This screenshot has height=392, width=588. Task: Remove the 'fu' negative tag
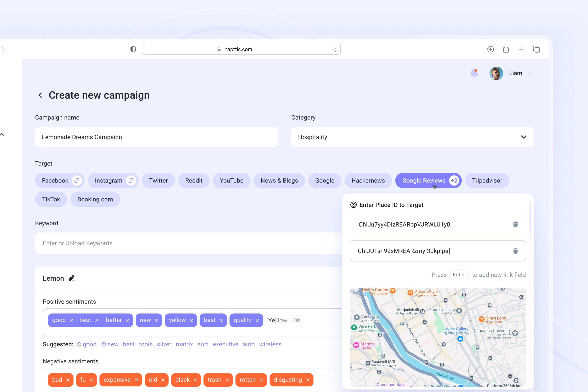tap(91, 380)
